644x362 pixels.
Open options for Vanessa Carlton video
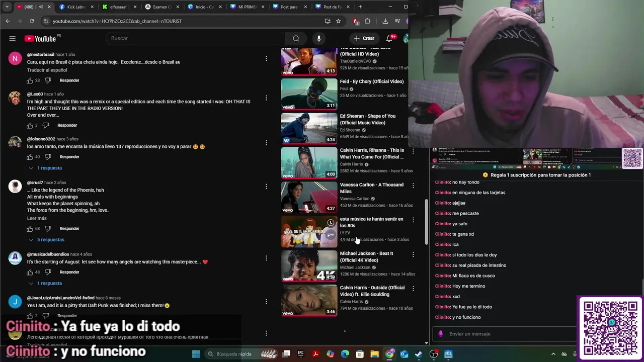pos(413,186)
